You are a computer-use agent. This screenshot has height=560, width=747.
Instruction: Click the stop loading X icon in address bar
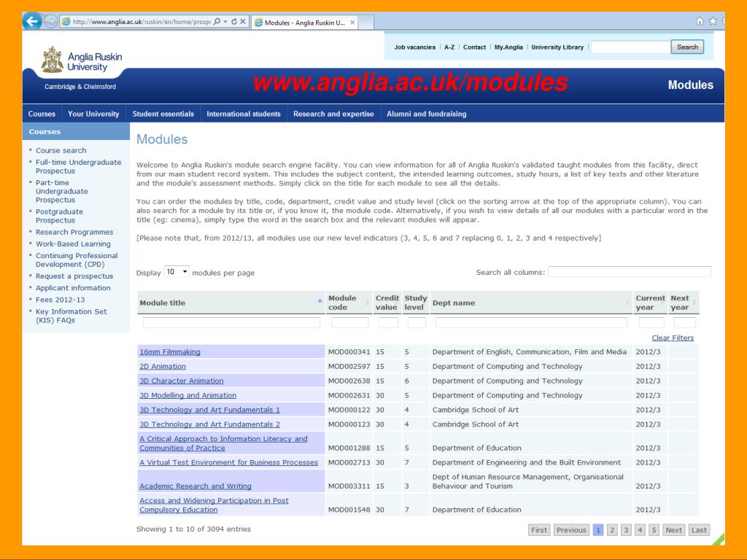point(242,21)
